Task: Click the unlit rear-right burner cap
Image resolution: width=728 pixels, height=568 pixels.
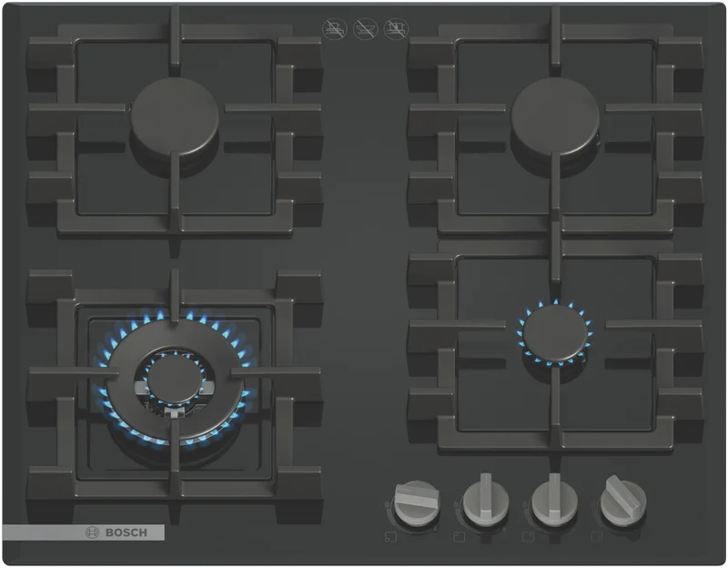Action: tap(555, 117)
